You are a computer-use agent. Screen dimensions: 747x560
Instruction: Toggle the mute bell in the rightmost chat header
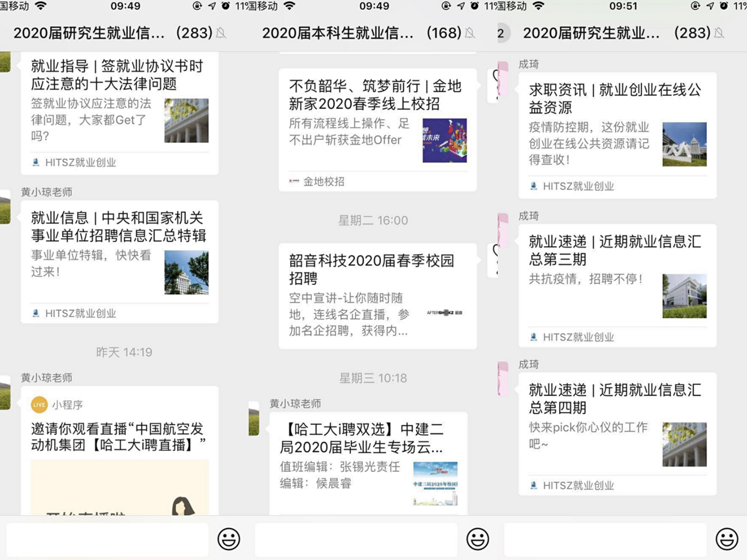720,33
